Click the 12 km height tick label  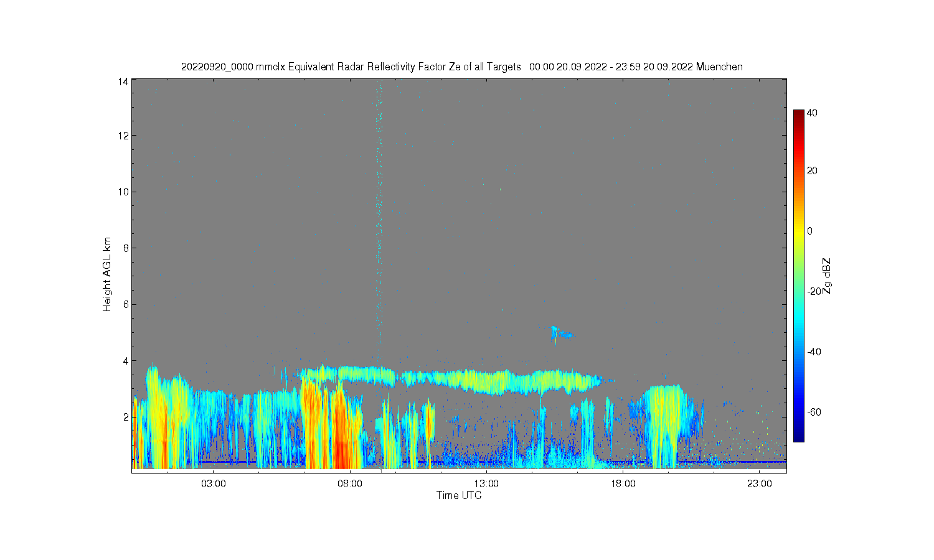coord(123,136)
